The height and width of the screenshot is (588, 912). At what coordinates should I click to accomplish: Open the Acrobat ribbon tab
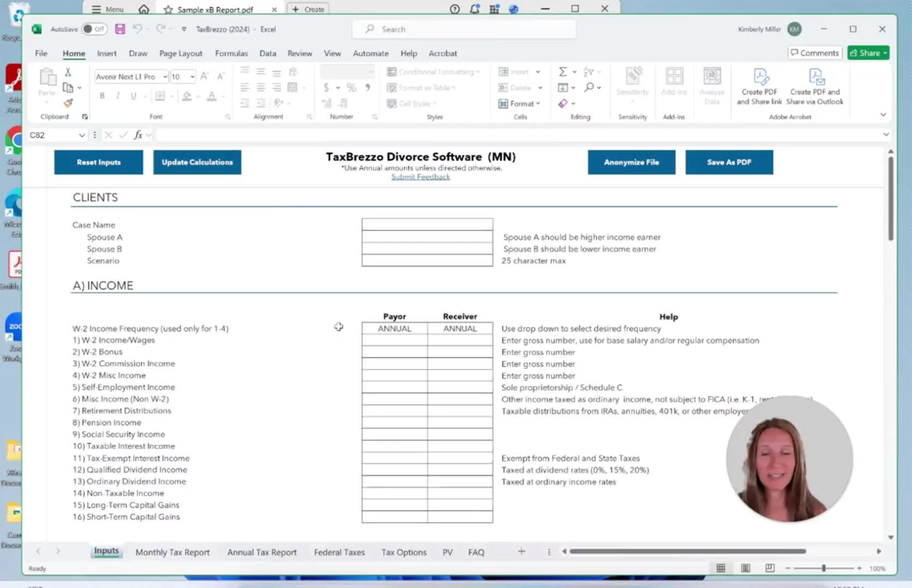click(442, 53)
